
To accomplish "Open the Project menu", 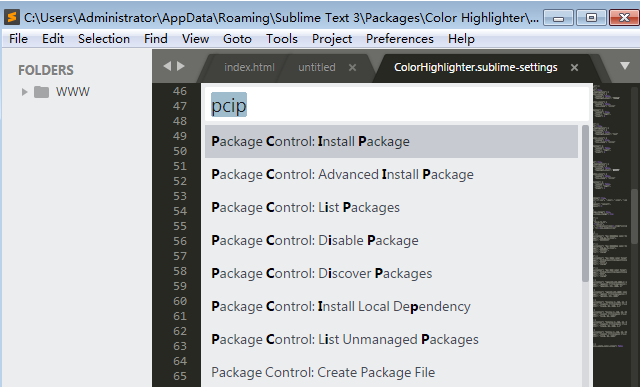I will (332, 39).
